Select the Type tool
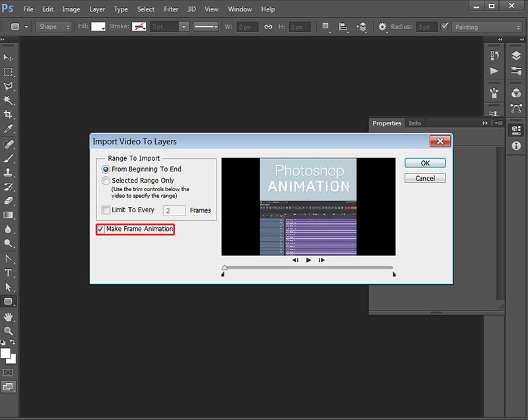This screenshot has height=420, width=528. coord(8,273)
